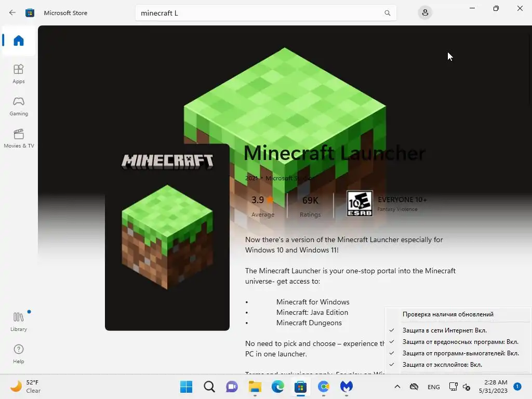Click the OneDrive cloud tray icon
Image resolution: width=532 pixels, height=399 pixels.
(x=414, y=387)
